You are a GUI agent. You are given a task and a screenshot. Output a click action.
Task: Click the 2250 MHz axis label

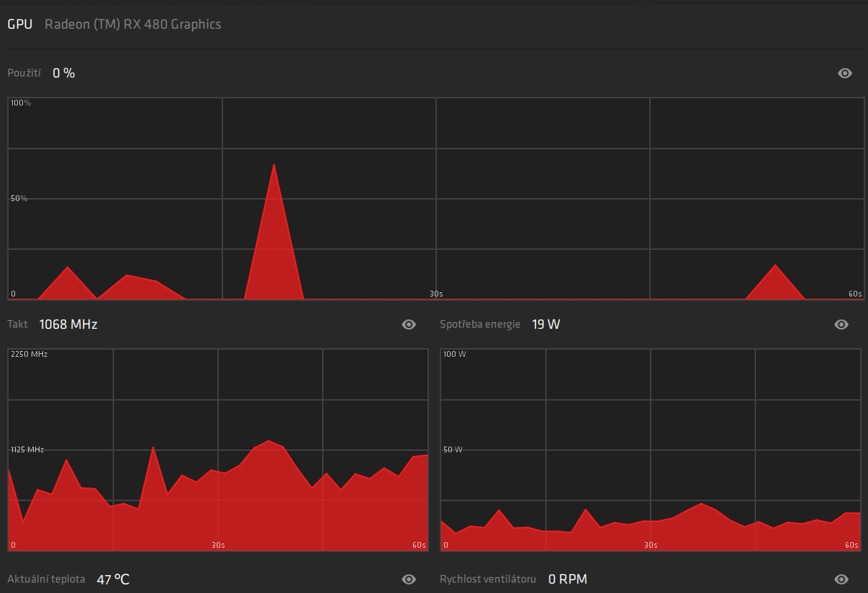(x=29, y=354)
